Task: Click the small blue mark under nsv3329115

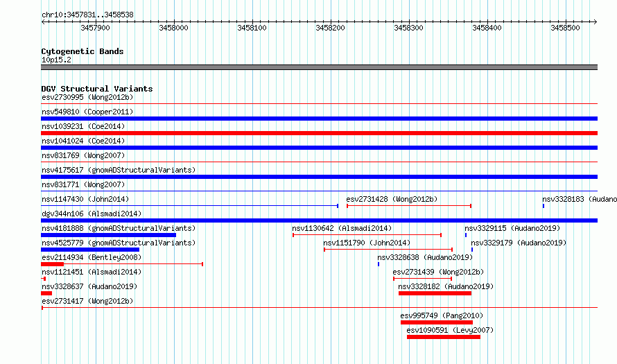Action: (x=466, y=235)
